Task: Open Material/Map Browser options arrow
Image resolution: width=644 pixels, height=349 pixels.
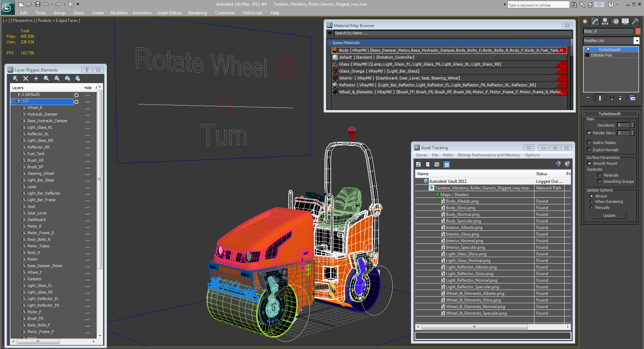Action: [x=330, y=33]
